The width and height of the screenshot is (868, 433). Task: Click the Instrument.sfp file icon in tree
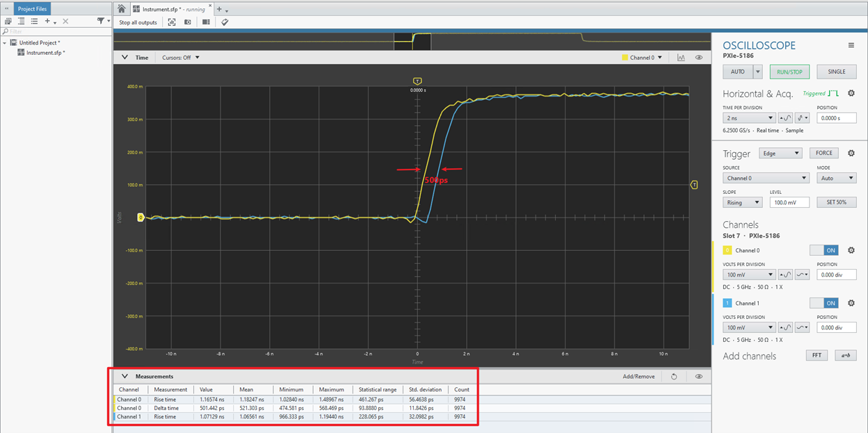pos(22,53)
